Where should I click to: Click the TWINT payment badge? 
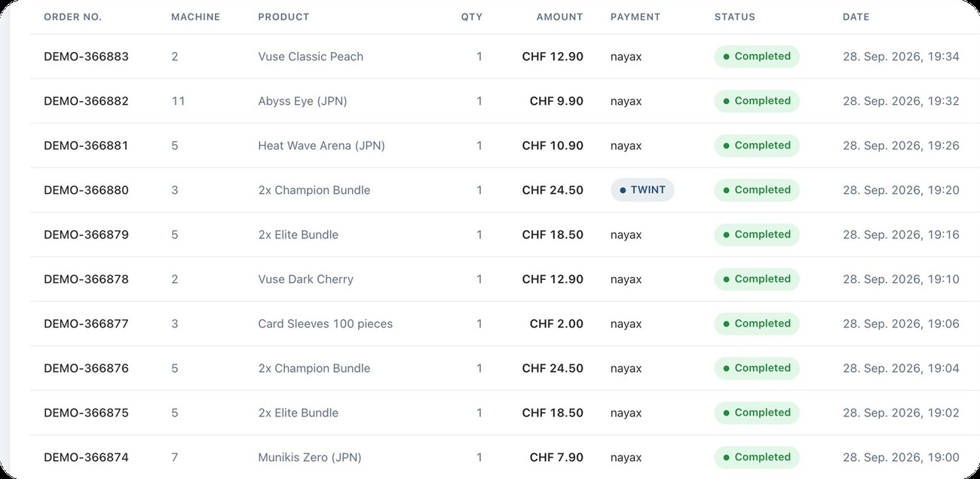coord(642,190)
